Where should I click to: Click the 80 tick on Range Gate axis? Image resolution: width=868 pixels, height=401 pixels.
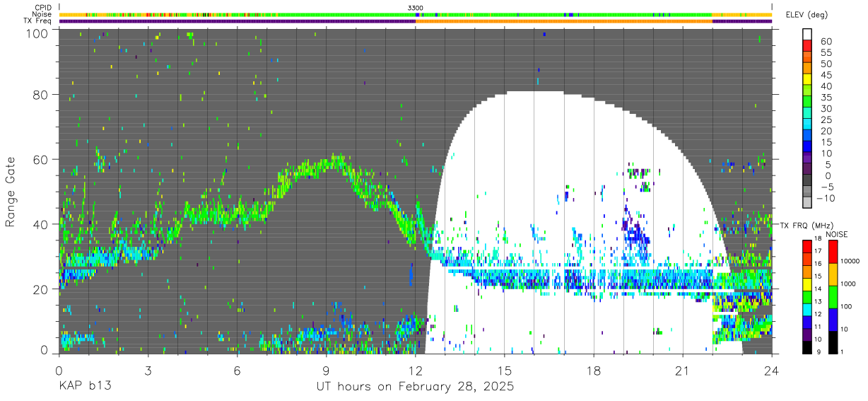point(41,95)
